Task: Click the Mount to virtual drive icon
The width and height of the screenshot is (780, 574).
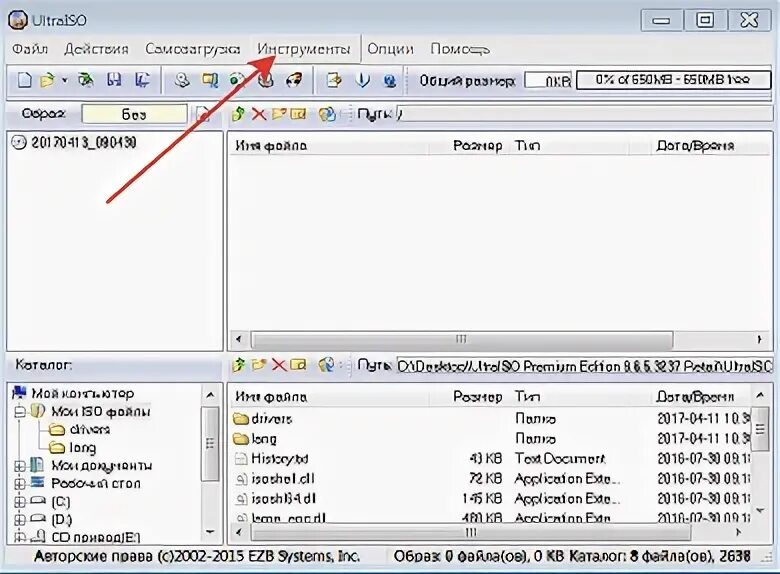Action: click(x=238, y=80)
